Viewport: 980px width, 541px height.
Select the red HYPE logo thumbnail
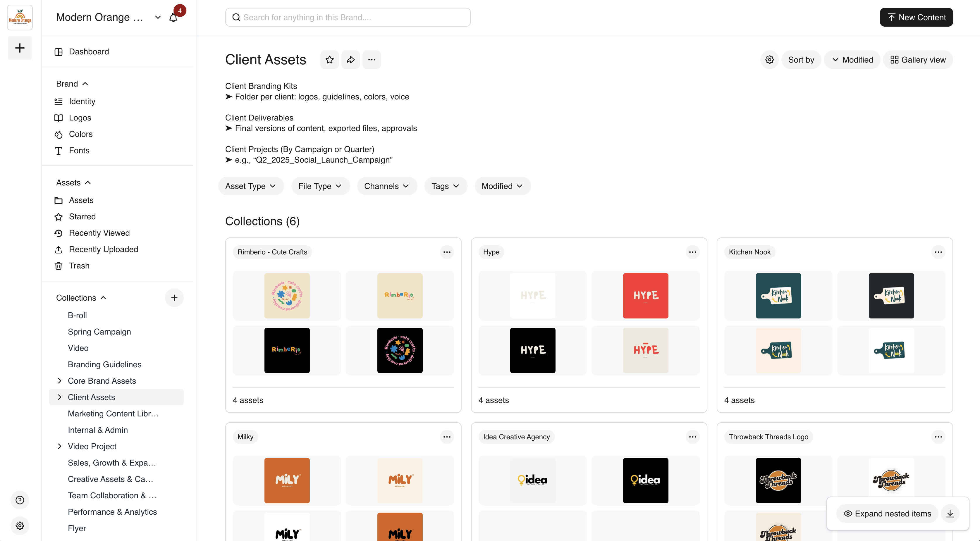(645, 295)
